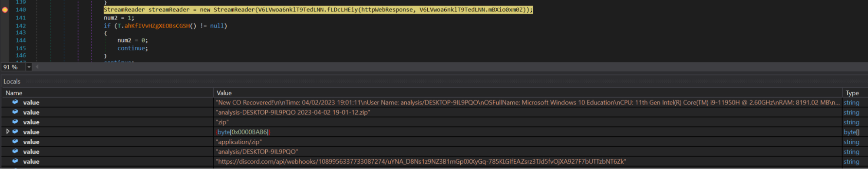Click the "continue;" statement on line 145
The image size is (868, 169).
[x=132, y=49]
